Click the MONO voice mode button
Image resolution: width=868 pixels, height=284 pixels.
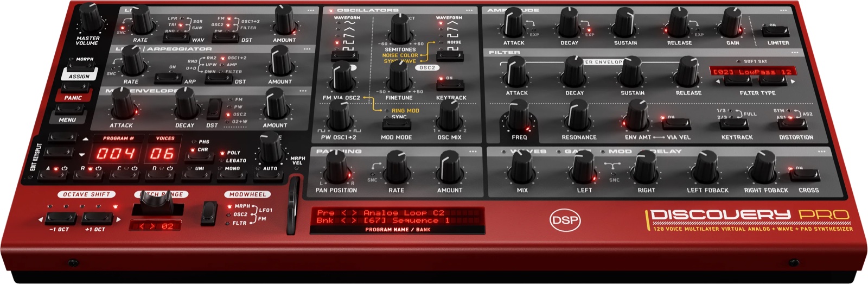coord(232,175)
